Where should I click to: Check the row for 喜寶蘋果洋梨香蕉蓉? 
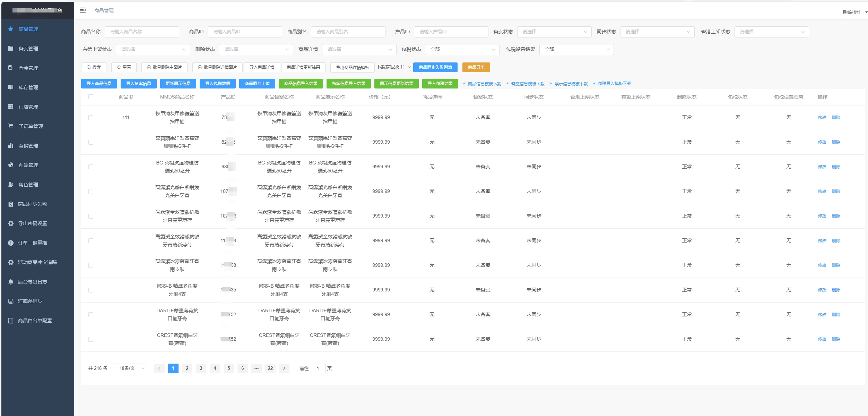pyautogui.click(x=91, y=142)
